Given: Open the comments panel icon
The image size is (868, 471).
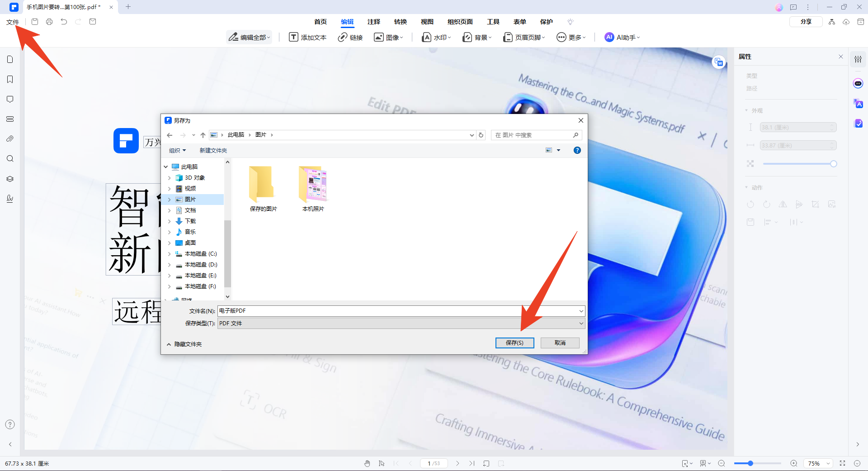Looking at the screenshot, I should pyautogui.click(x=10, y=99).
